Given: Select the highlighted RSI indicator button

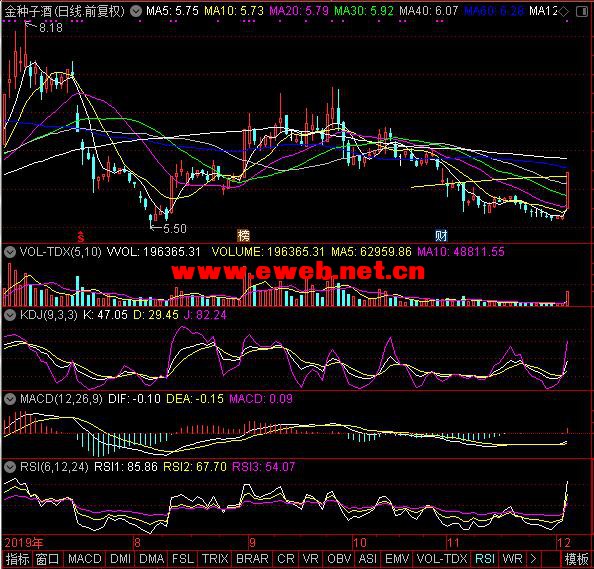Looking at the screenshot, I should coord(485,559).
